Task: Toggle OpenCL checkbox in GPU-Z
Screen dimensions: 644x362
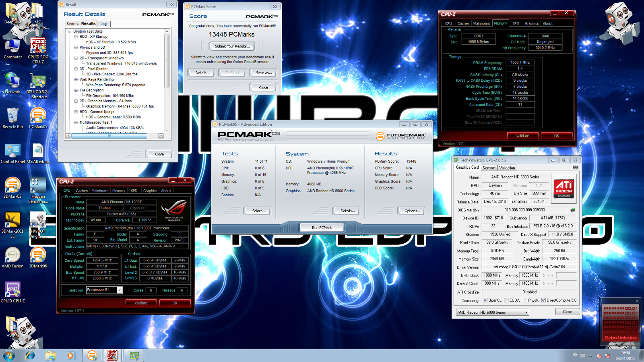Action: (x=485, y=300)
